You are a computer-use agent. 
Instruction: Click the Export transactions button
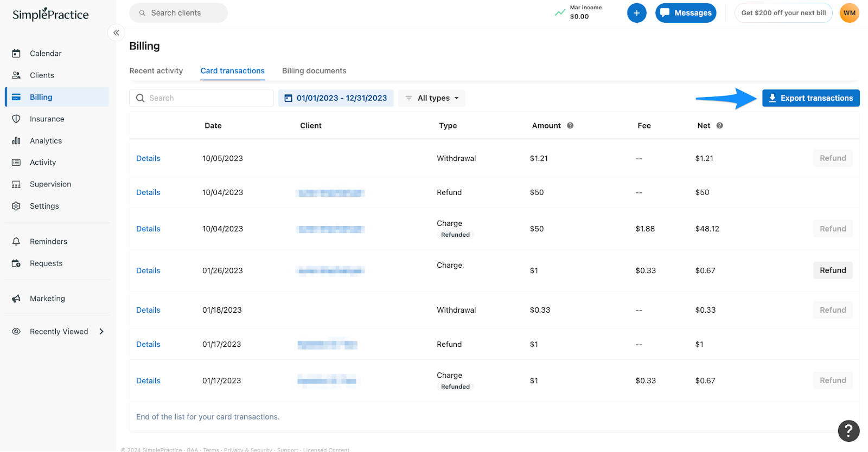coord(810,98)
